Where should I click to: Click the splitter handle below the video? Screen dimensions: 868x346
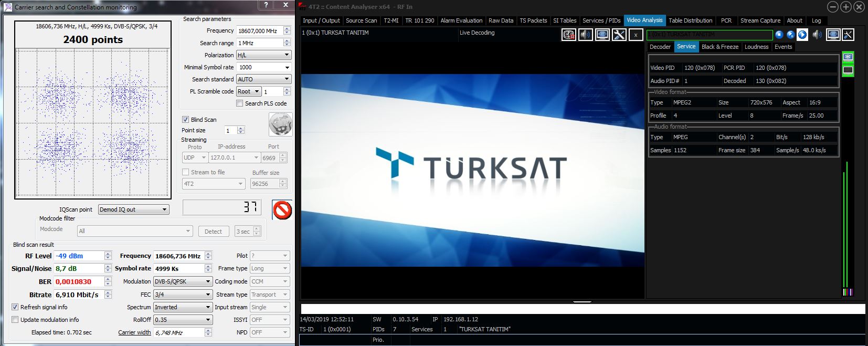pos(582,302)
